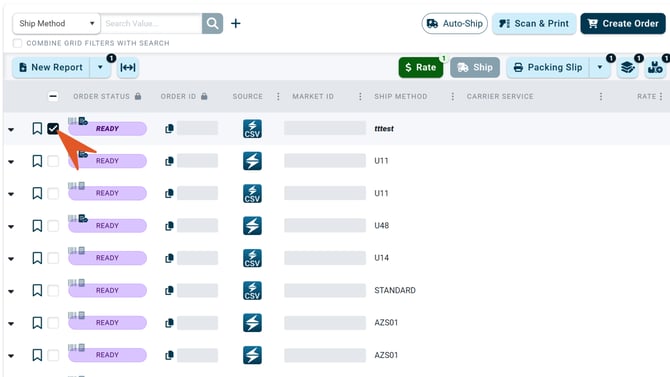Viewport: 670px width, 377px height.
Task: Bookmark the STANDARD order row
Action: (37, 290)
